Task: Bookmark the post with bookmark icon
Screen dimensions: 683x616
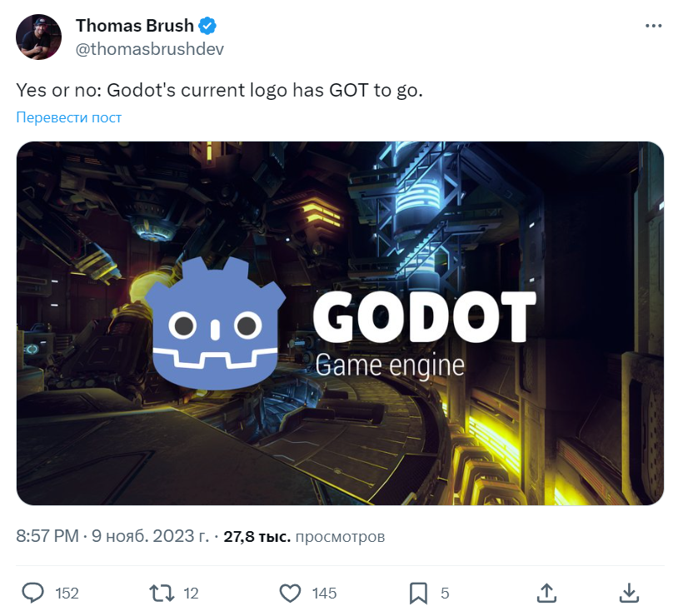Action: pyautogui.click(x=418, y=594)
